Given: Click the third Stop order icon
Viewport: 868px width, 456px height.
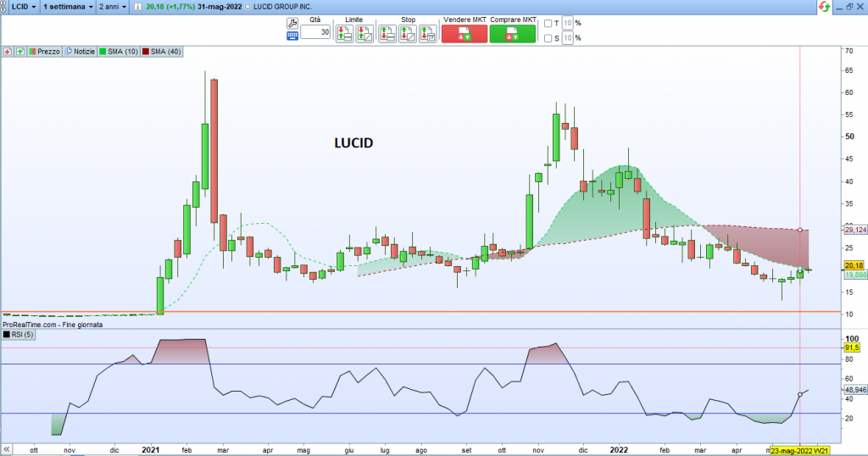Looking at the screenshot, I should point(427,34).
